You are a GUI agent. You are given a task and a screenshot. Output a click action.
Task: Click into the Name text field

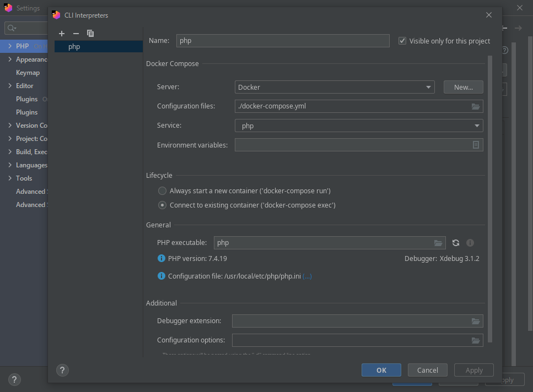(x=283, y=41)
